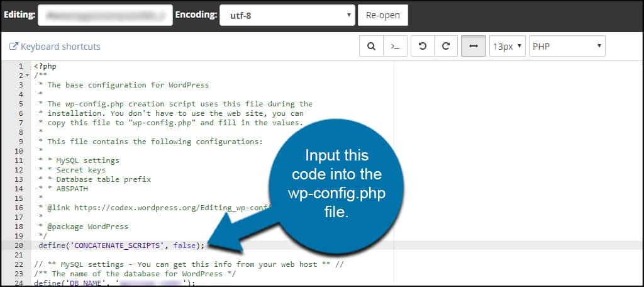The height and width of the screenshot is (287, 644).
Task: Collapse the comment block fold arrow on line 2
Action: [27, 76]
